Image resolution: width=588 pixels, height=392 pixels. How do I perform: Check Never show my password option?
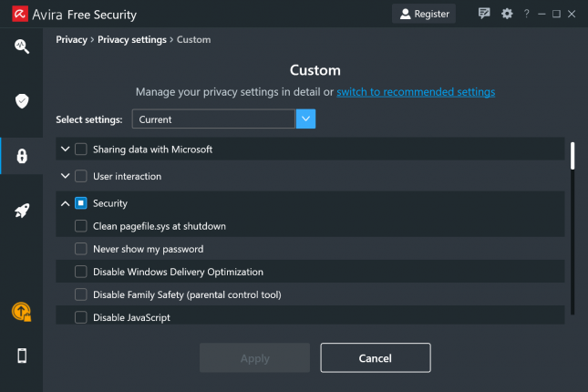(x=80, y=249)
